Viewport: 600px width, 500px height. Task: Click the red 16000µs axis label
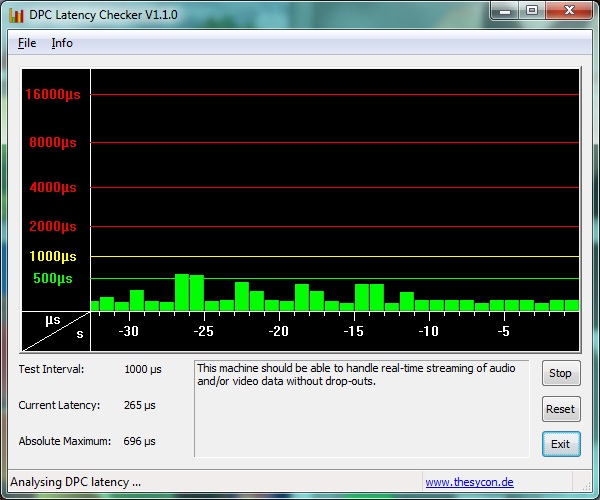click(x=52, y=95)
